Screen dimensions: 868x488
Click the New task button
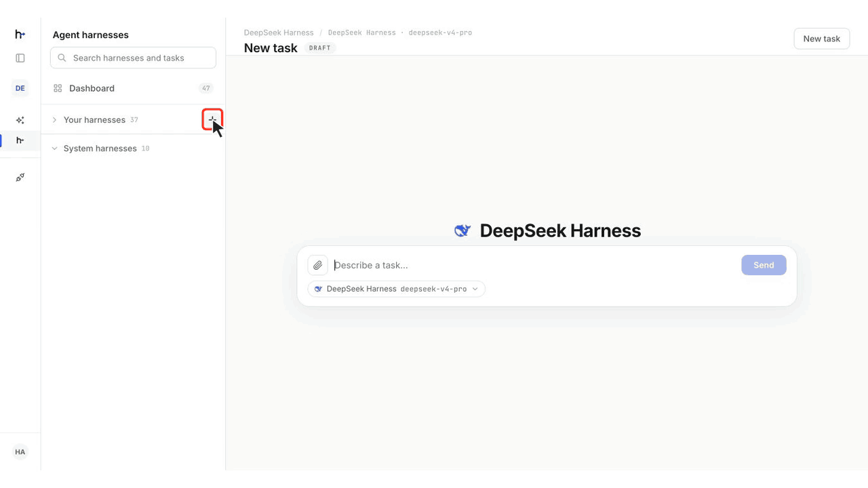(x=822, y=39)
